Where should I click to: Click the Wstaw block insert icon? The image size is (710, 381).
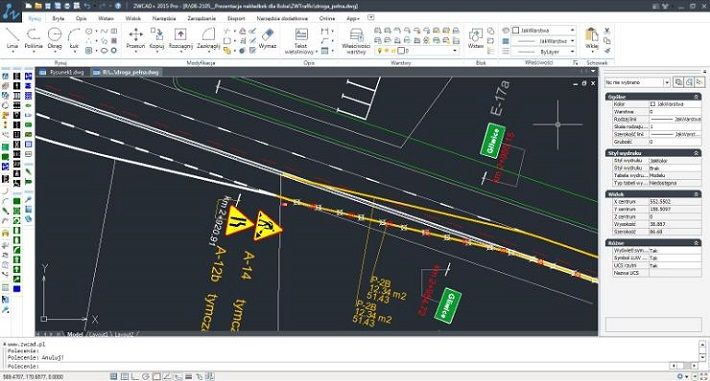point(476,38)
